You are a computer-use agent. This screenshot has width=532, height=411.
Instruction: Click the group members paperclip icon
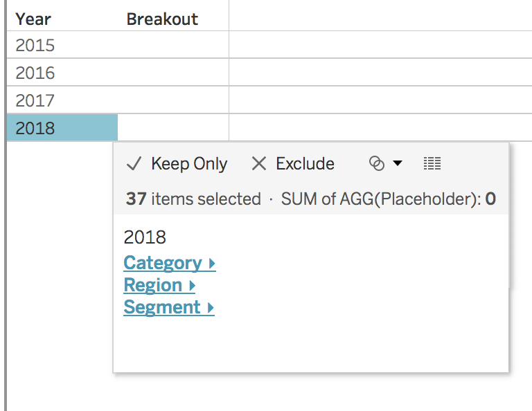tap(377, 164)
